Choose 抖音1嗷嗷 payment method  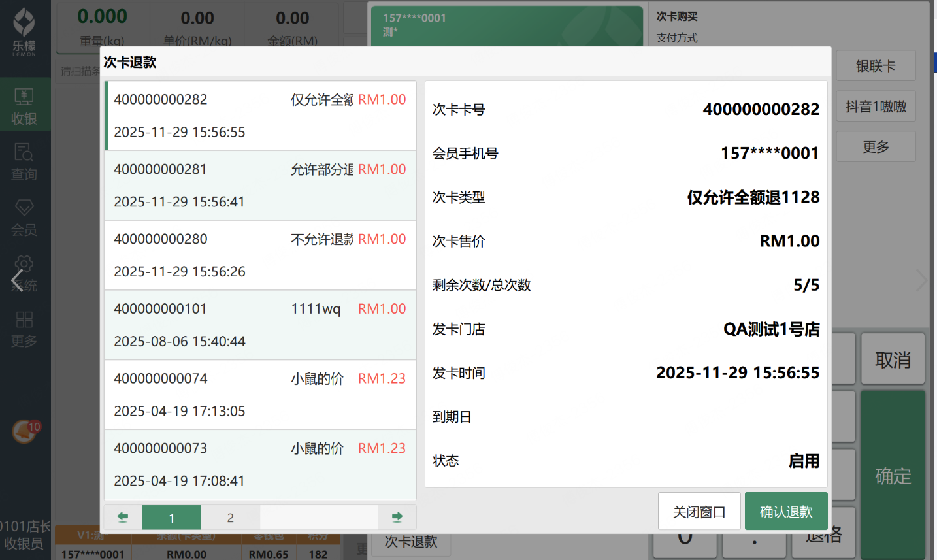point(876,107)
